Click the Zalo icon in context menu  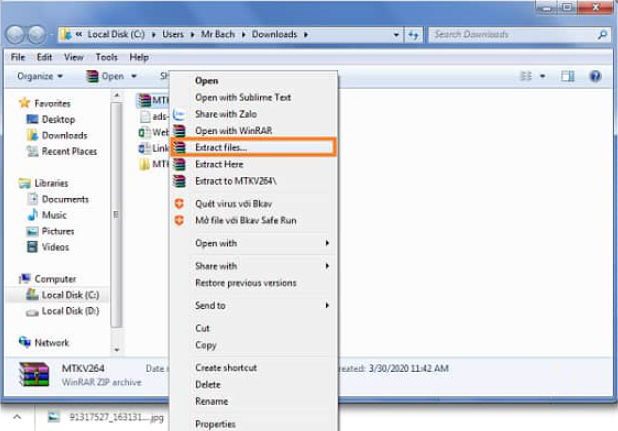(179, 114)
